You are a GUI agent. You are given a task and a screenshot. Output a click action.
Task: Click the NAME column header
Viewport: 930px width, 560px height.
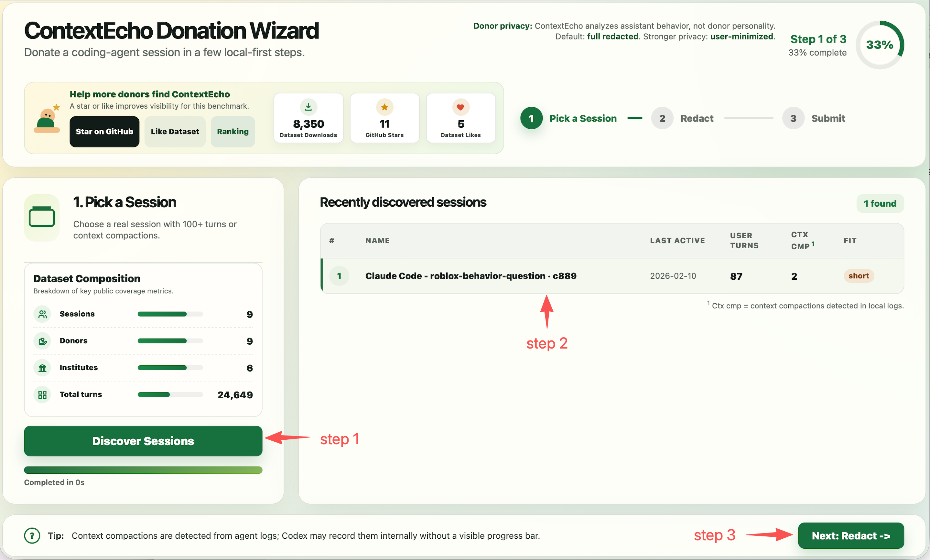(377, 240)
